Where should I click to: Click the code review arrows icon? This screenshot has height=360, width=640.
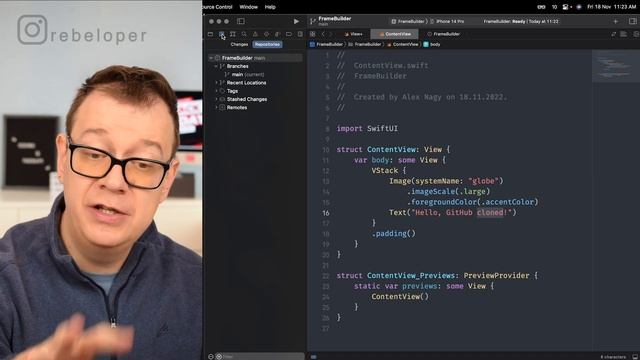[613, 34]
